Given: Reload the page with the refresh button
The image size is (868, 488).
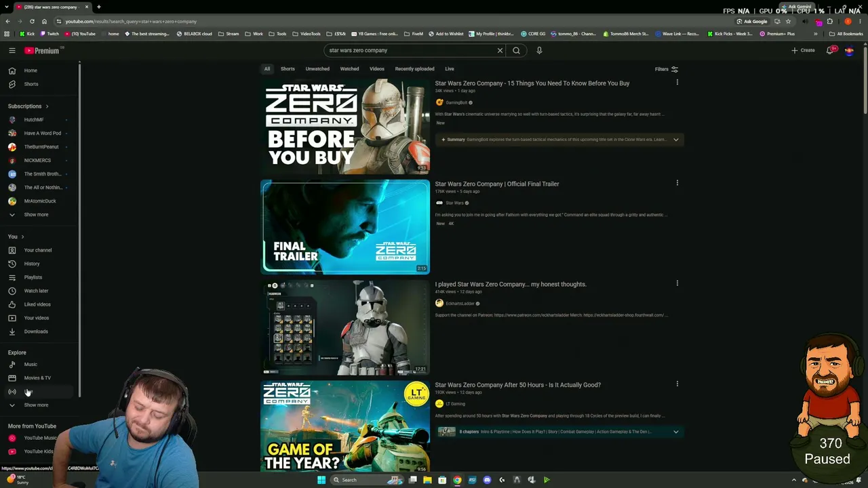Looking at the screenshot, I should [x=32, y=21].
